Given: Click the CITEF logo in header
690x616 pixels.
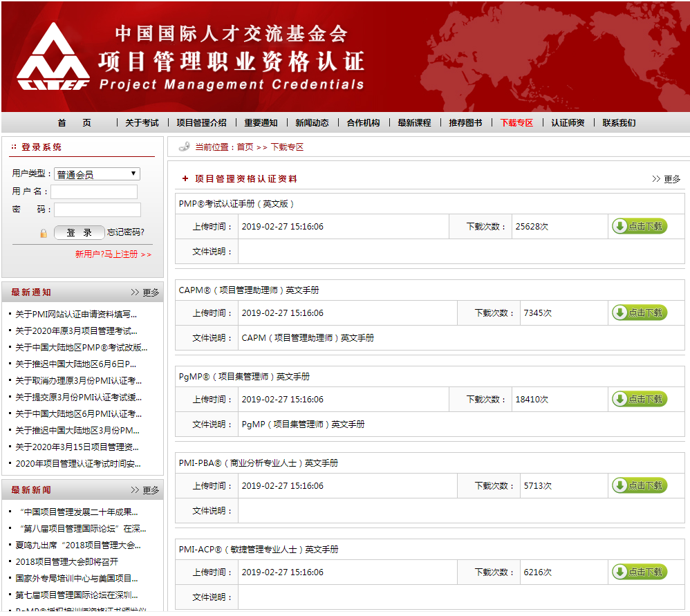Looking at the screenshot, I should 53,56.
